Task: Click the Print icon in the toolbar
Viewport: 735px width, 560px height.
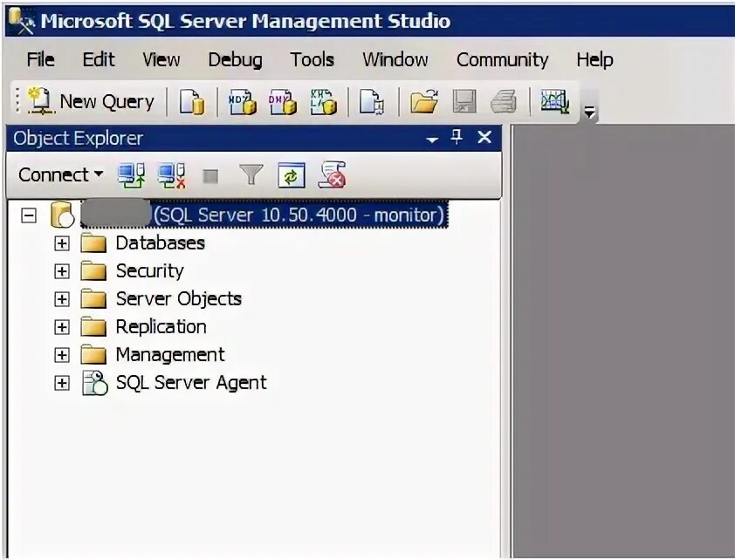Action: click(x=504, y=101)
